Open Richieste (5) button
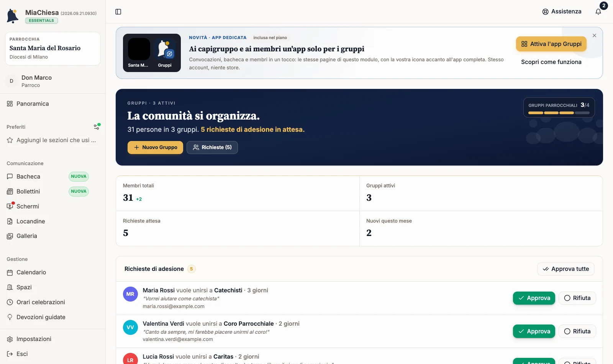613x364 pixels. [212, 148]
